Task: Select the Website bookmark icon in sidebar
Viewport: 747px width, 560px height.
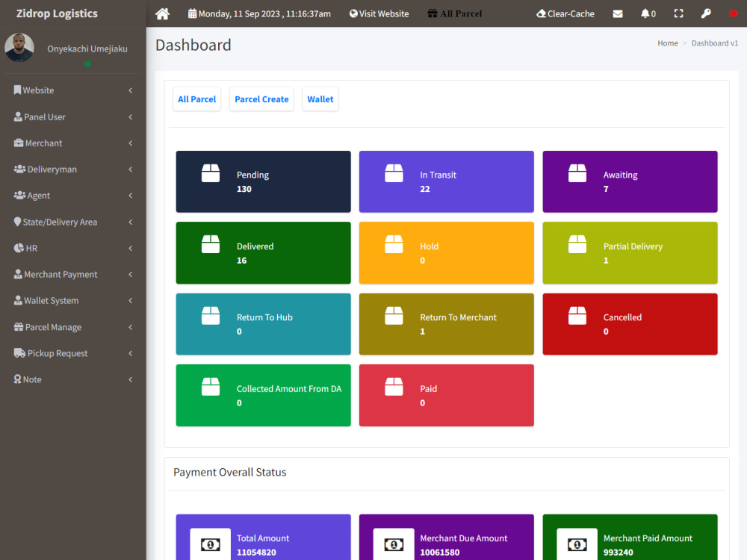Action: (17, 90)
